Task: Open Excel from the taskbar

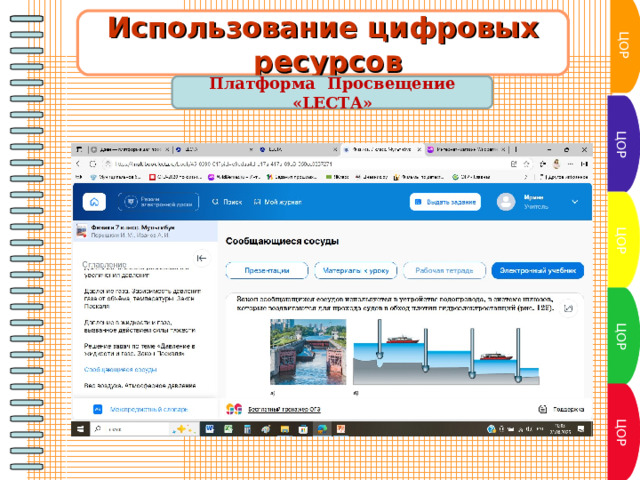Action: (x=228, y=429)
